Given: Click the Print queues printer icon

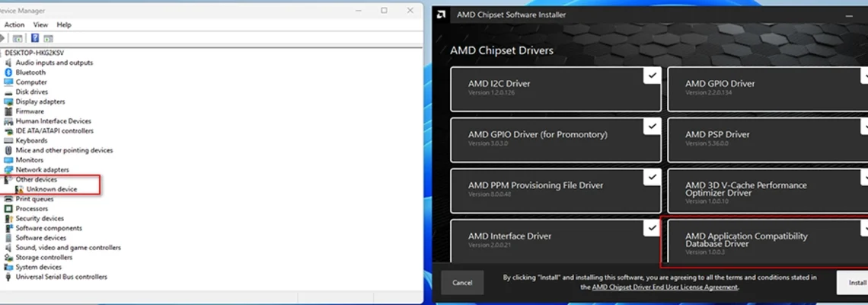Looking at the screenshot, I should (8, 199).
